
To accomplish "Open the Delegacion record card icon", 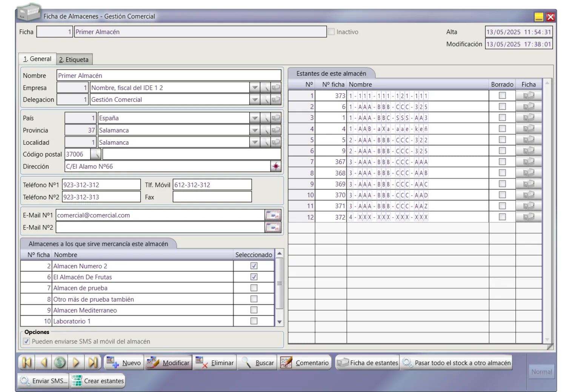I will tap(276, 100).
